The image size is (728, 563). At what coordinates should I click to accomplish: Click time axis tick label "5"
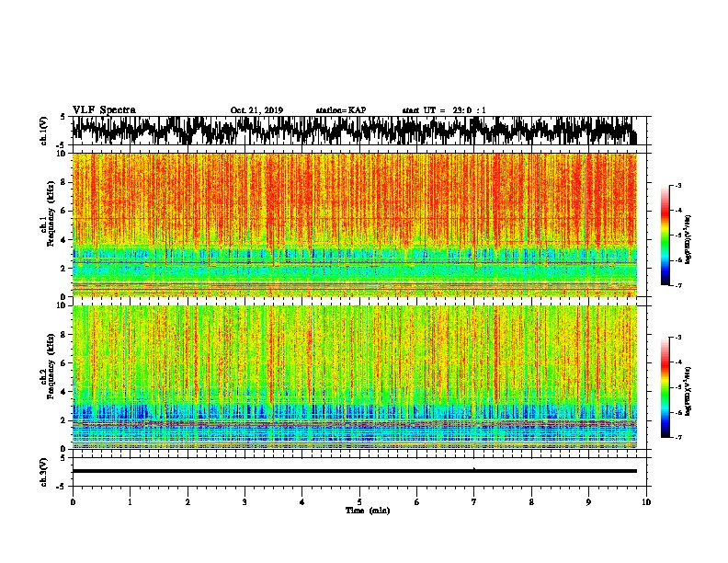click(x=359, y=501)
